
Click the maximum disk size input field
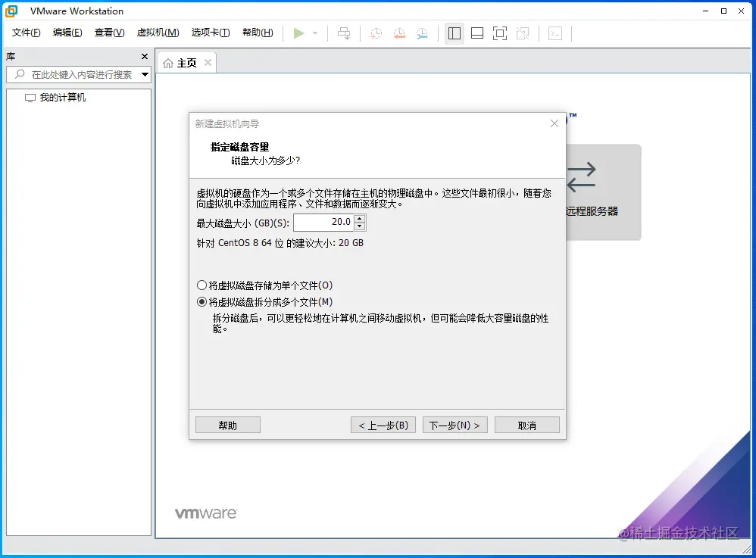click(x=322, y=222)
